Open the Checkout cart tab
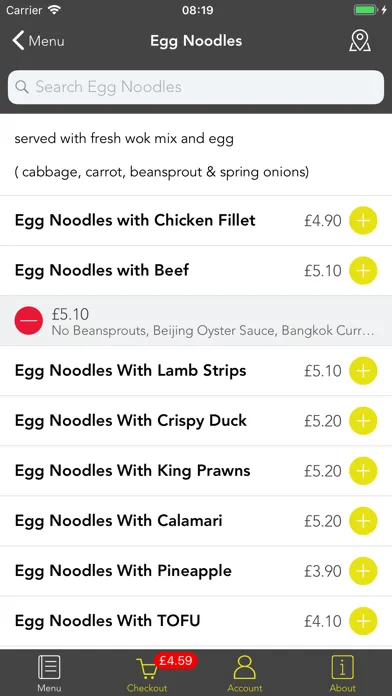Viewport: 392px width, 696px height. point(147,673)
